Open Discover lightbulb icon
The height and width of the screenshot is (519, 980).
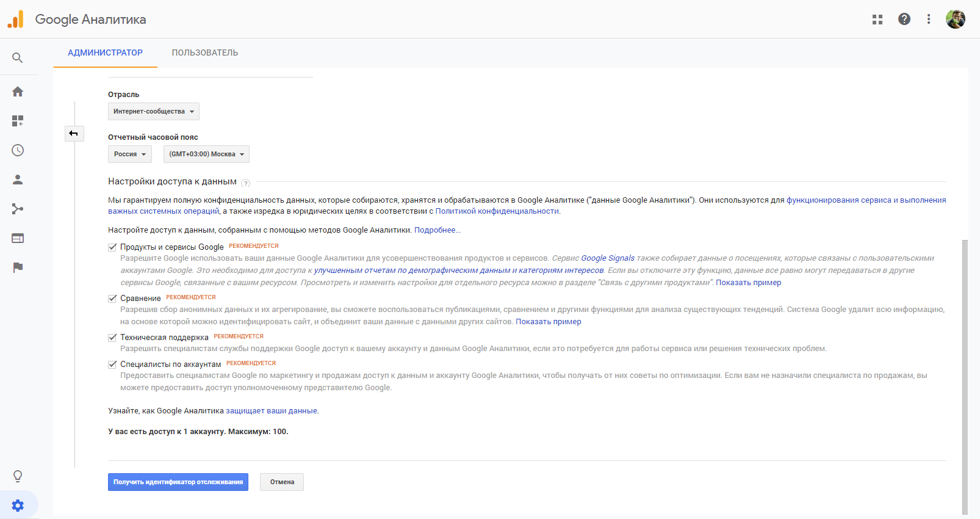(x=18, y=476)
